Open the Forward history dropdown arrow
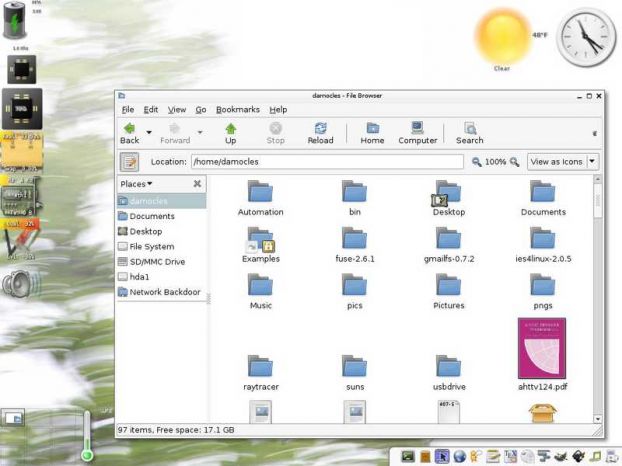Image resolution: width=622 pixels, height=466 pixels. [200, 132]
